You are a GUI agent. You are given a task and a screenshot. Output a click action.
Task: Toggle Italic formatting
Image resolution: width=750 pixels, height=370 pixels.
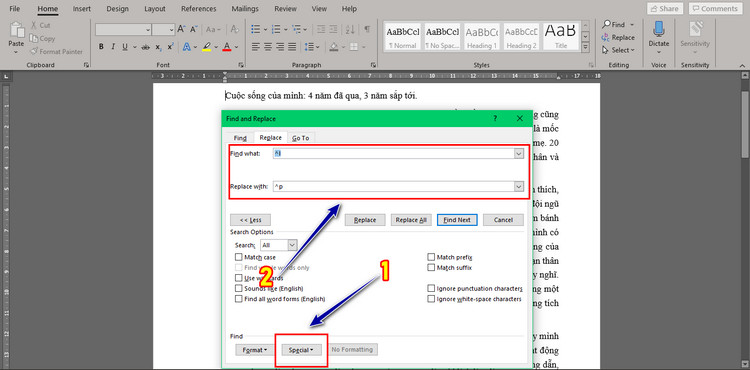click(113, 47)
